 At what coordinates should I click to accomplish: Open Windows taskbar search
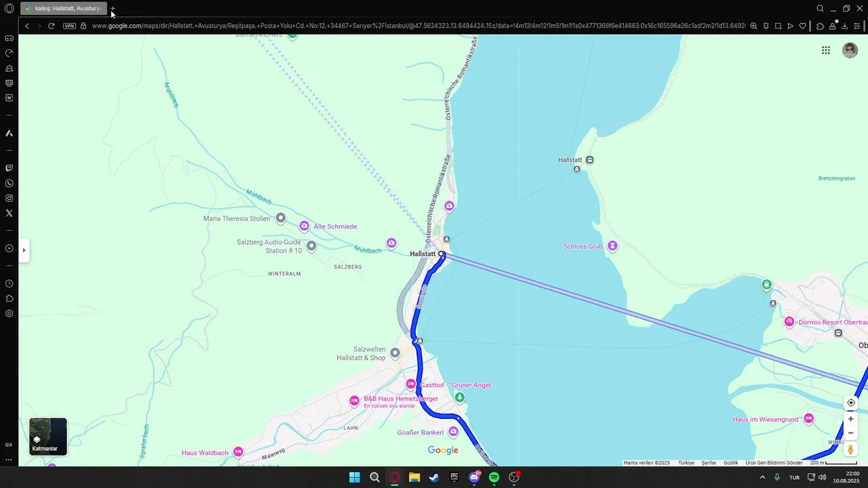click(x=374, y=477)
